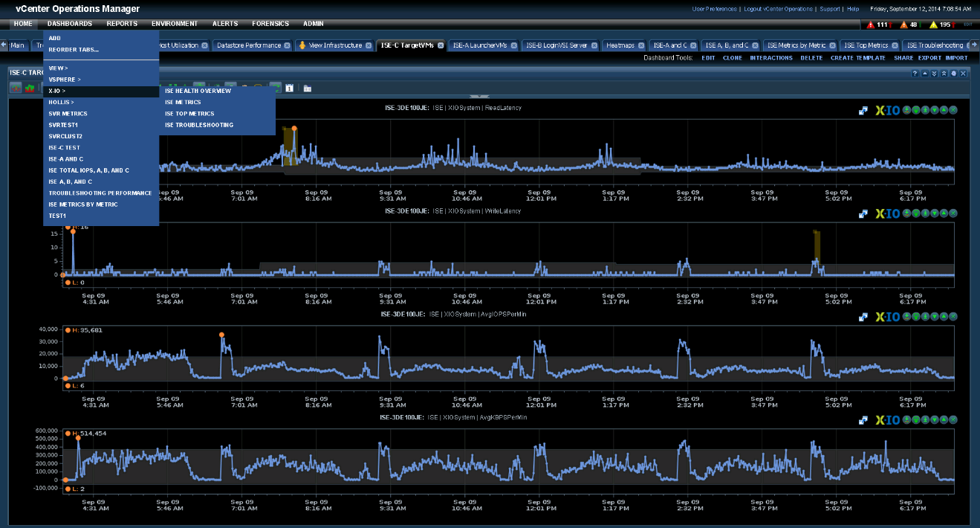The height and width of the screenshot is (528, 980).
Task: Expand the VSPHERE submenu
Action: click(x=101, y=80)
